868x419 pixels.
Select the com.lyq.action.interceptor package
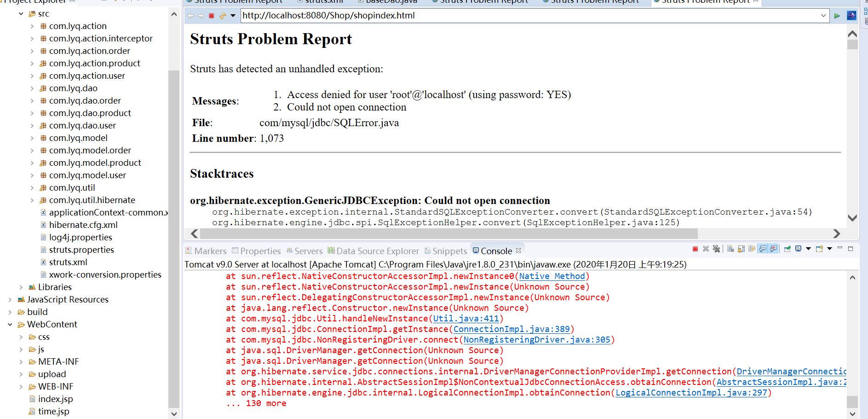101,39
